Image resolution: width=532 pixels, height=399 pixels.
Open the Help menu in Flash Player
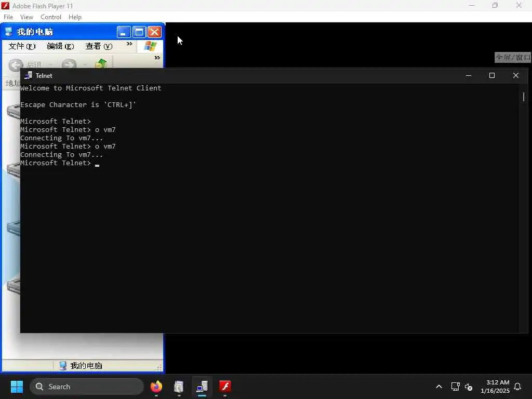tap(75, 17)
